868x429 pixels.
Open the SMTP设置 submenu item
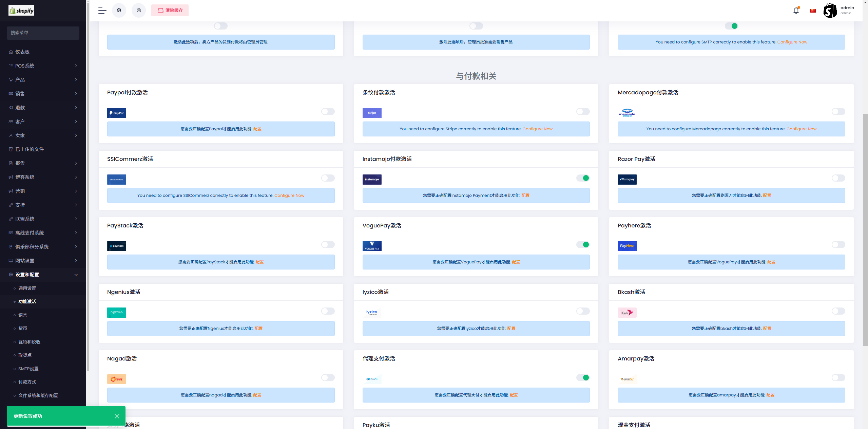(28, 369)
